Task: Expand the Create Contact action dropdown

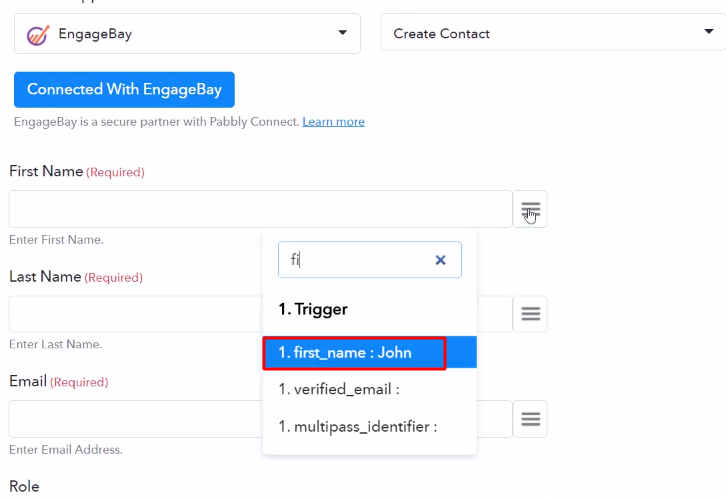Action: click(553, 32)
